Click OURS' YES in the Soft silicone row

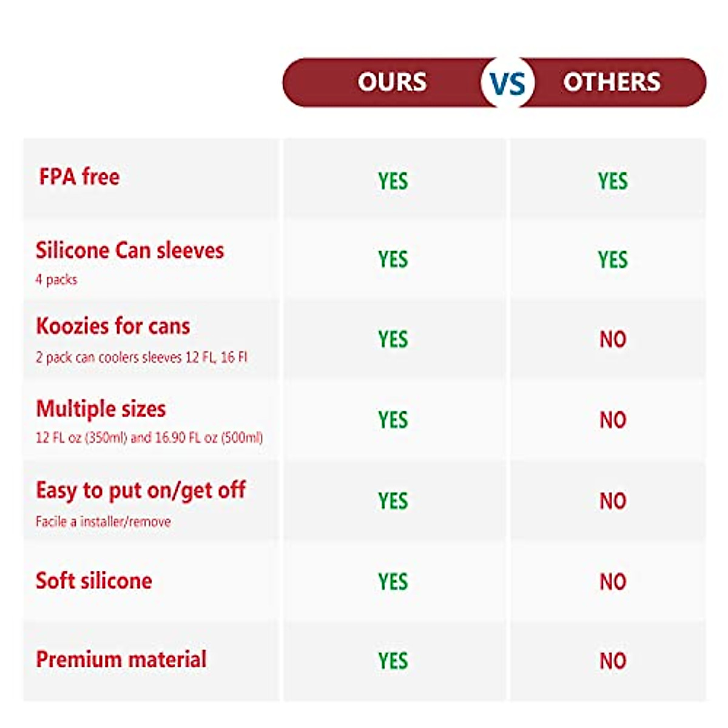click(393, 582)
